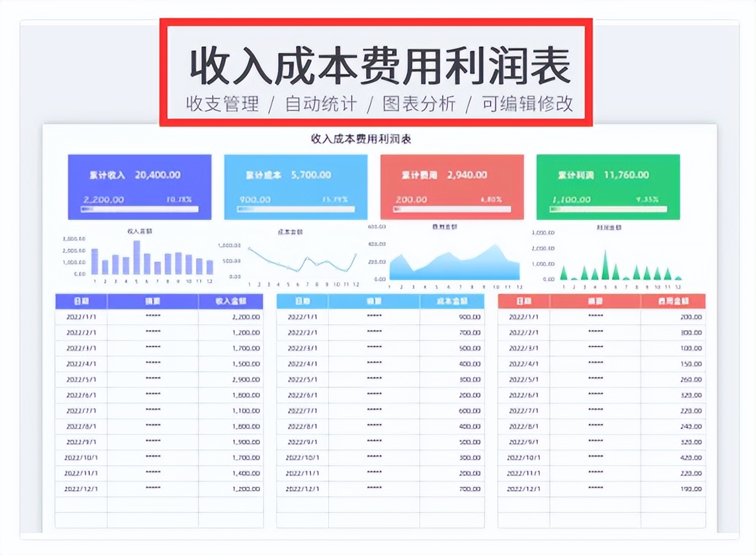The width and height of the screenshot is (756, 555).
Task: Select the 2022/12/1 date cell in income table
Action: (x=81, y=488)
